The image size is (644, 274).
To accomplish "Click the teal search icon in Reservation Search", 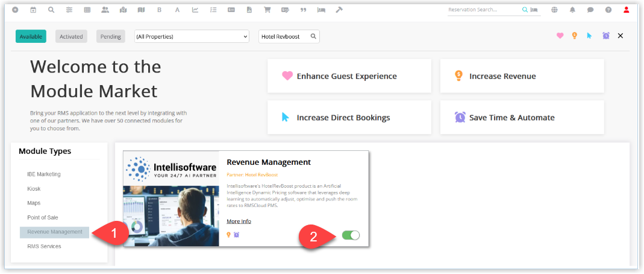I will click(x=525, y=10).
